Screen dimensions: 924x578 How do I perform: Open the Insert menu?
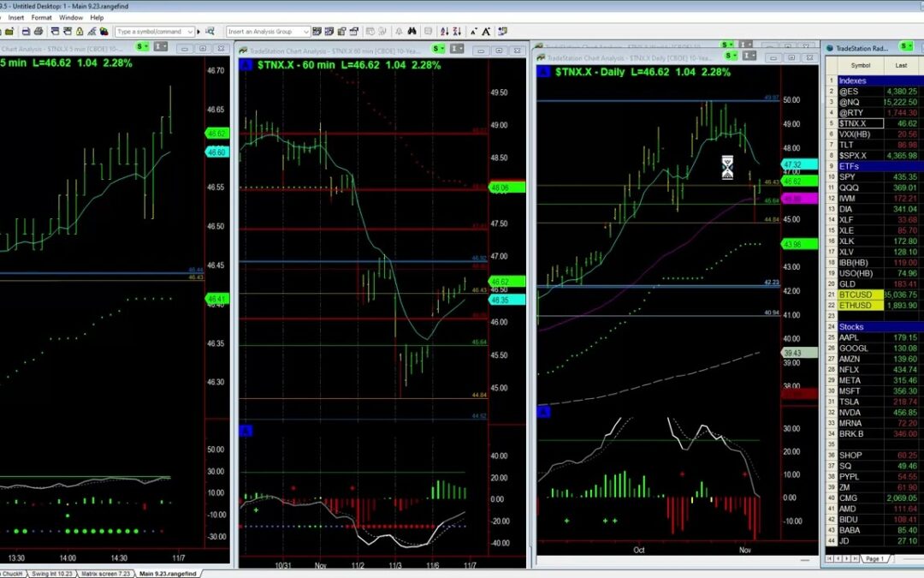pyautogui.click(x=16, y=18)
